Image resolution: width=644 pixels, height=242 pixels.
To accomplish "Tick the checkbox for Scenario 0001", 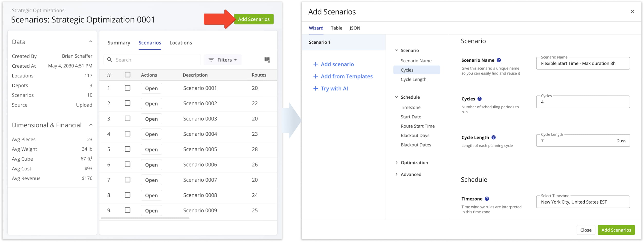I will coord(127,88).
